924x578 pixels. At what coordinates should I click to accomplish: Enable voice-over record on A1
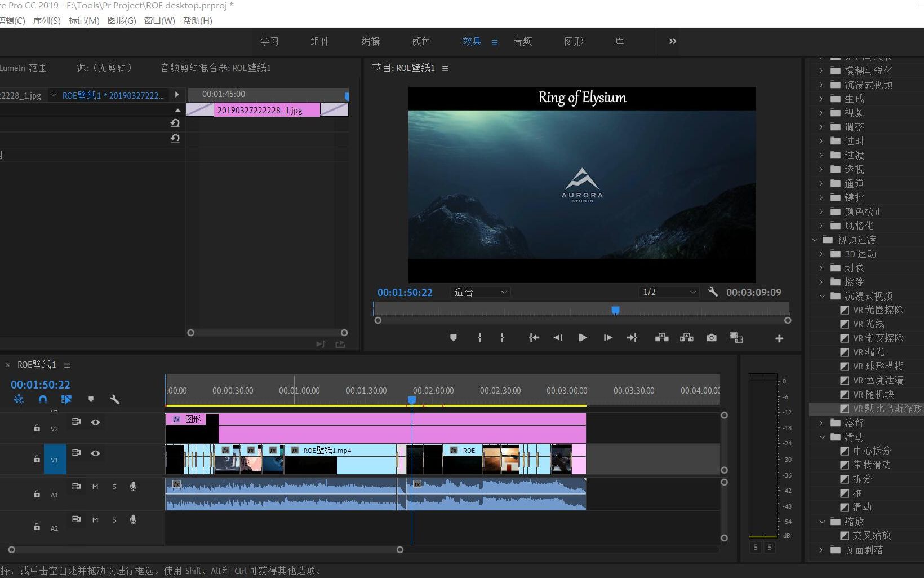(x=133, y=486)
